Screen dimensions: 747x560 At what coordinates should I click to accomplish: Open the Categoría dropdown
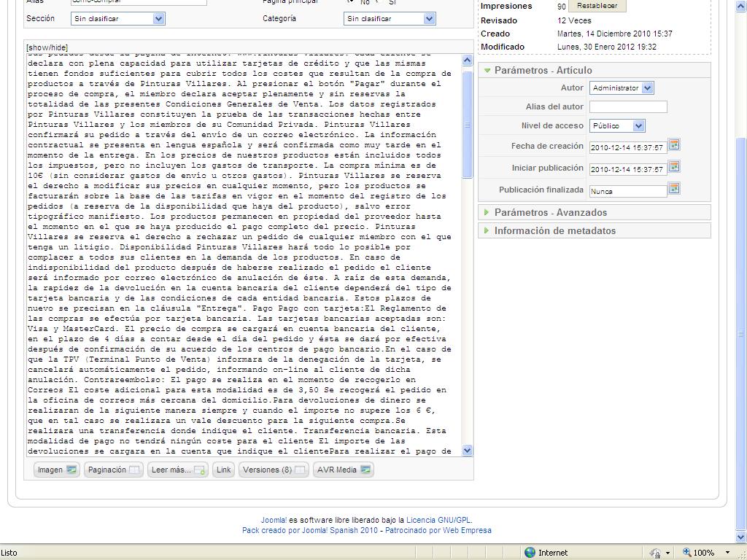[390, 18]
